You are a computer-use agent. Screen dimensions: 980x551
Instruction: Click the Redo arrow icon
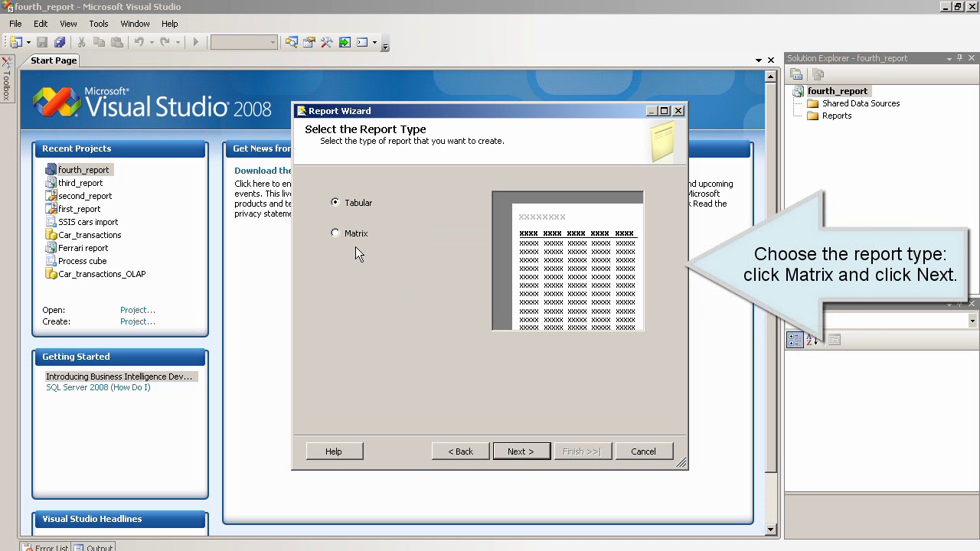click(x=165, y=43)
